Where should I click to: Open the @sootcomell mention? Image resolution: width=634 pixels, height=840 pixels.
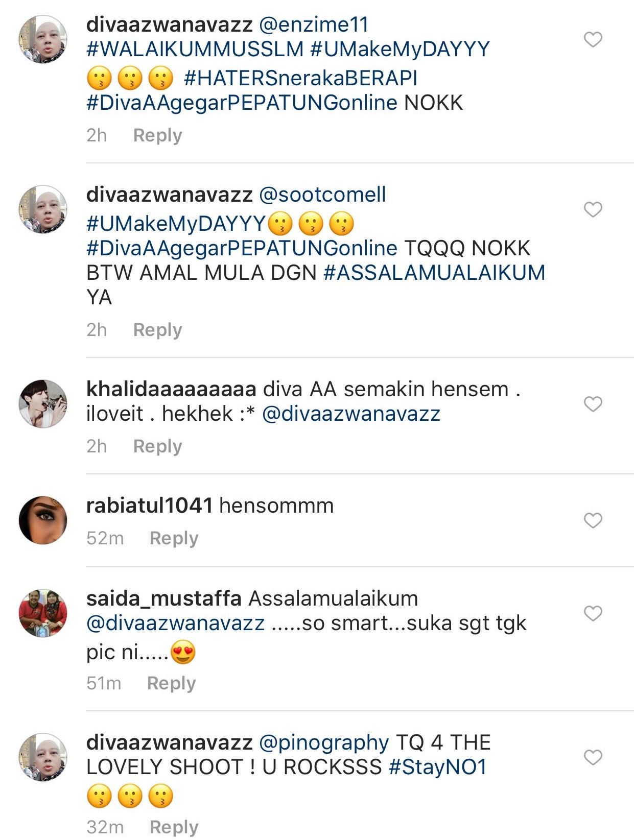point(322,195)
